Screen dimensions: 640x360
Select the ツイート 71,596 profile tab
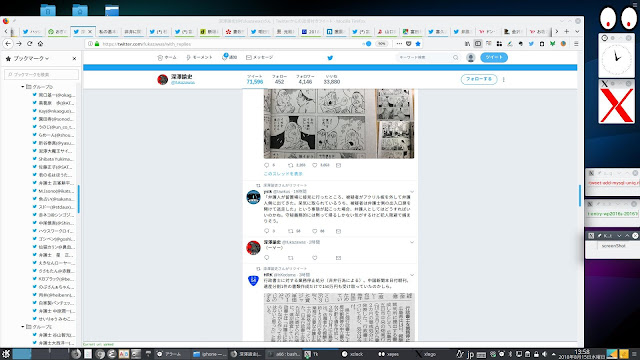tap(254, 80)
